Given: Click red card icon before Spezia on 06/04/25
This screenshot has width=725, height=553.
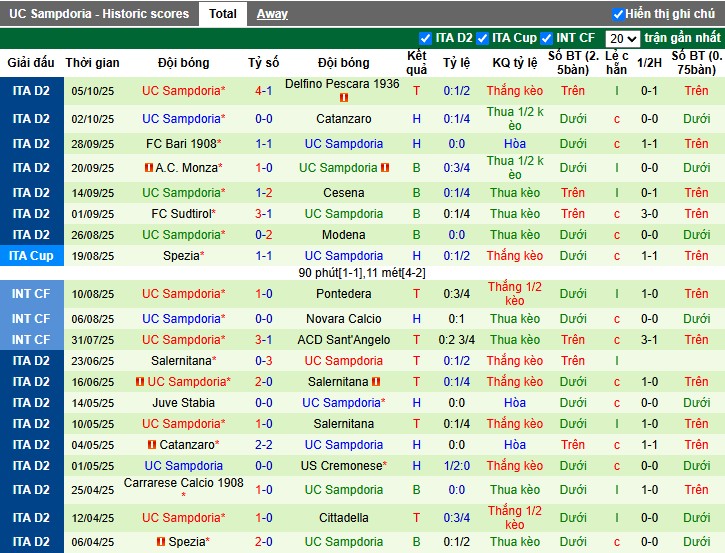Looking at the screenshot, I should pyautogui.click(x=161, y=541).
